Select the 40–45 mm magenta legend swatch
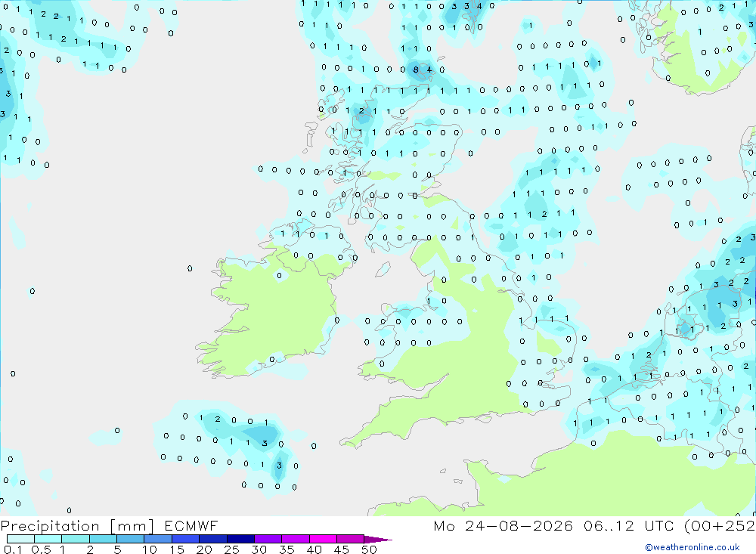 pyautogui.click(x=323, y=539)
